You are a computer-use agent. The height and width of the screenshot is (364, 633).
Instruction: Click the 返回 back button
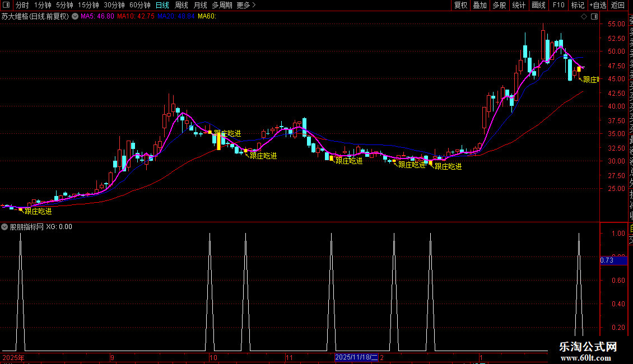click(618, 5)
